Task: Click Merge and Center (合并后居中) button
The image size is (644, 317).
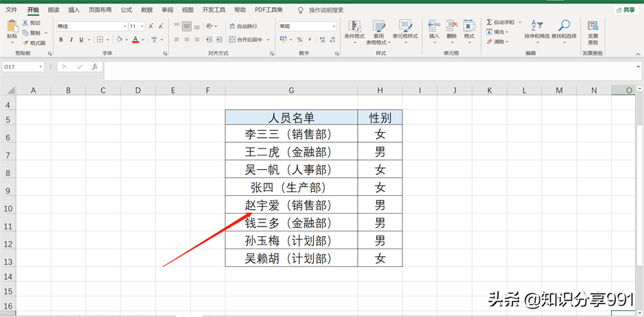Action: pyautogui.click(x=248, y=40)
